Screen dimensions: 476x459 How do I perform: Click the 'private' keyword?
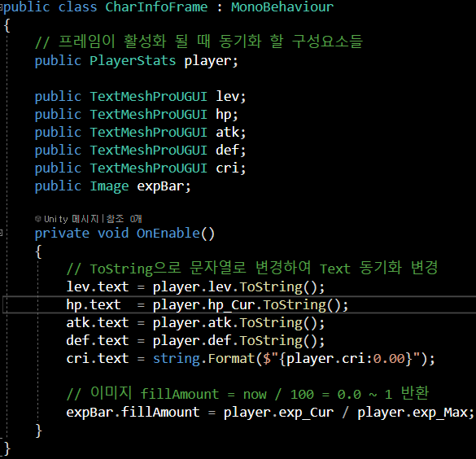pos(62,234)
